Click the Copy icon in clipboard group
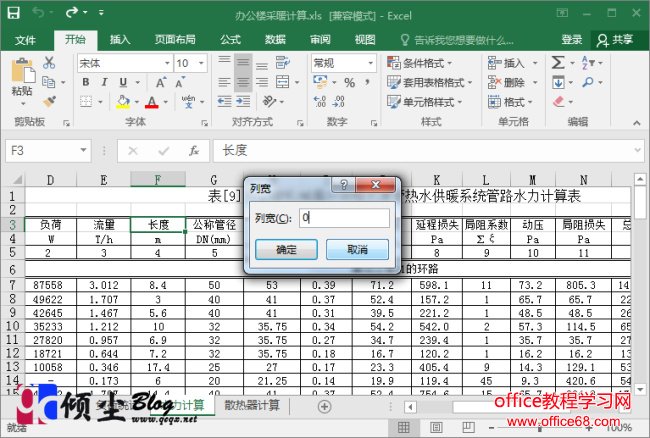Image resolution: width=650 pixels, height=438 pixels. coord(49,82)
